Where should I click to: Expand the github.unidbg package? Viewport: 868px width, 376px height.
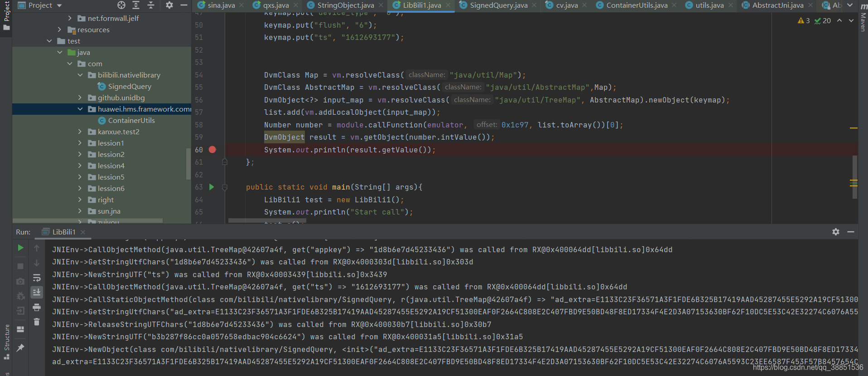(80, 98)
